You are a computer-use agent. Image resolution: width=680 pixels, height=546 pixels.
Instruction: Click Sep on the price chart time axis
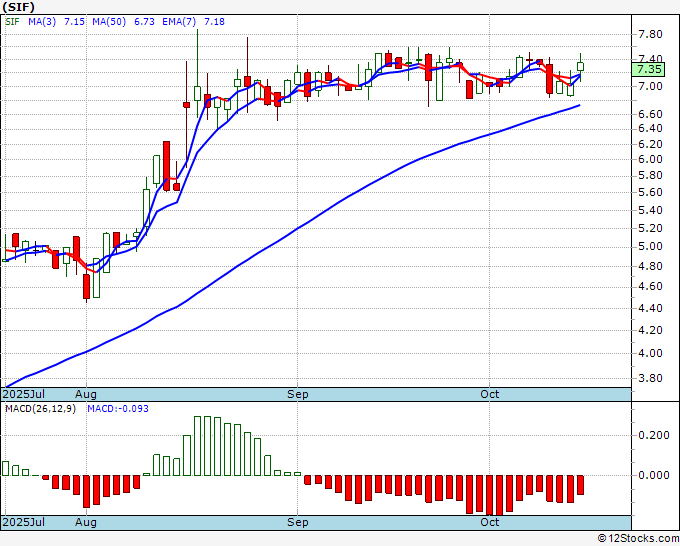(298, 394)
